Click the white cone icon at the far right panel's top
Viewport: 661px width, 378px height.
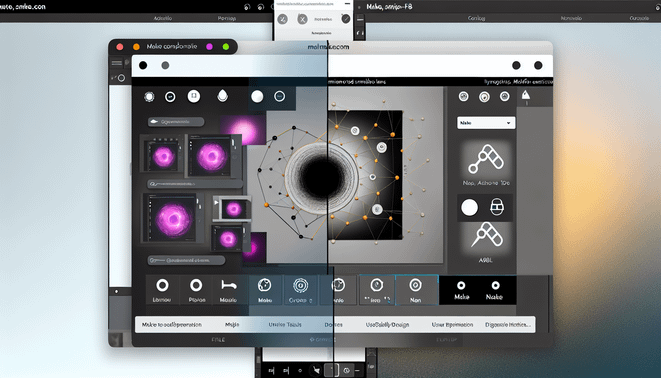[526, 95]
